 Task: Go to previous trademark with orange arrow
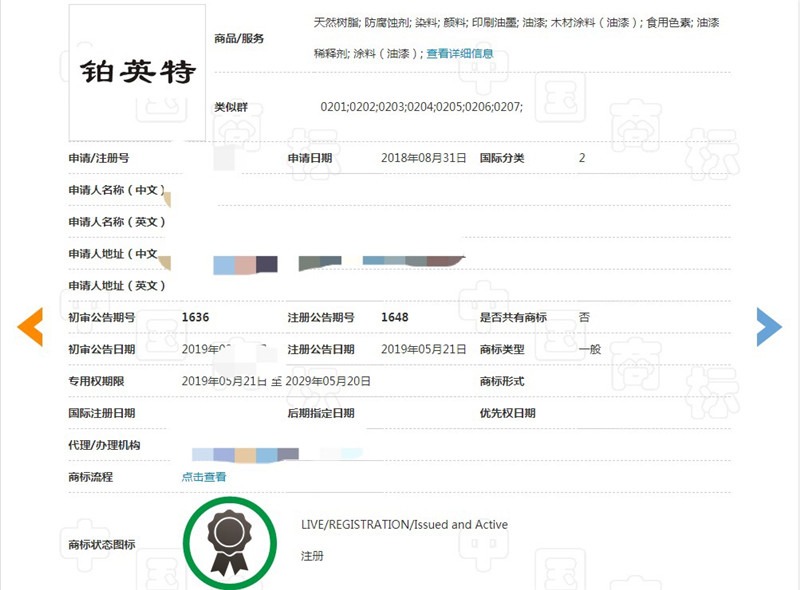[x=30, y=327]
